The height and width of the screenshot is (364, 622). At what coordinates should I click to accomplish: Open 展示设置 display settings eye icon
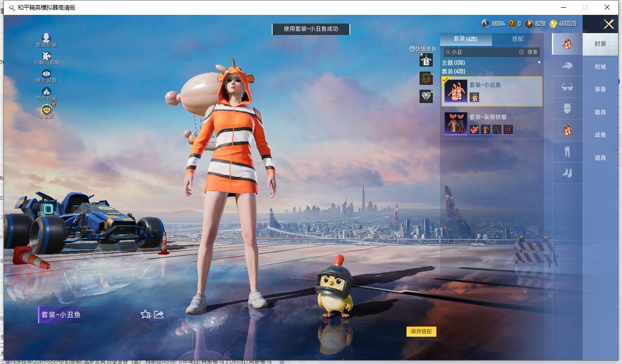47,73
